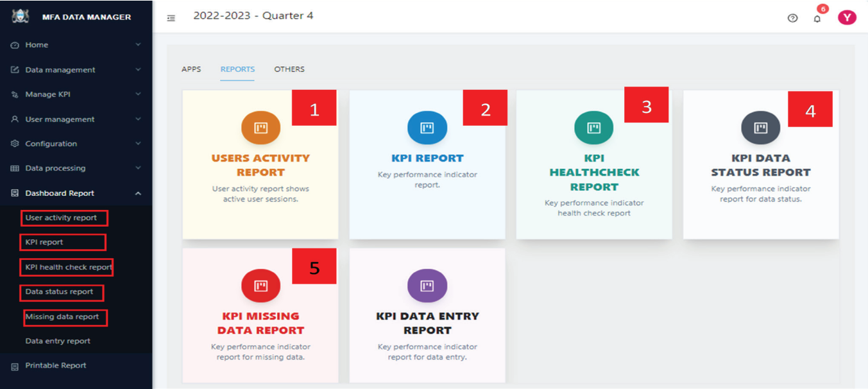This screenshot has height=389, width=868.
Task: Click 'MFA DATA MANAGER' title text
Action: [x=87, y=17]
